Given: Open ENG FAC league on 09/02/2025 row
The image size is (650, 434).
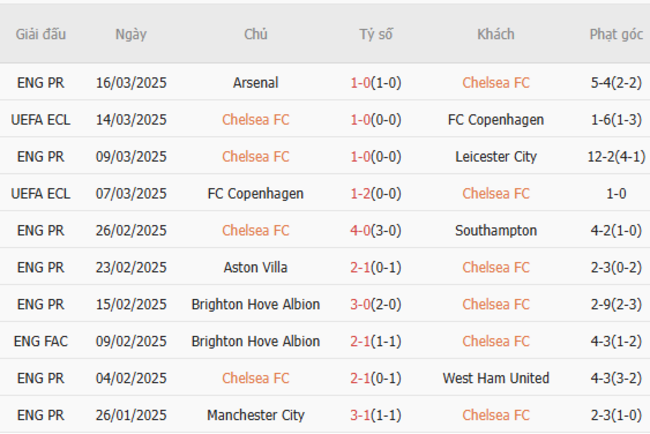Looking at the screenshot, I should [41, 341].
